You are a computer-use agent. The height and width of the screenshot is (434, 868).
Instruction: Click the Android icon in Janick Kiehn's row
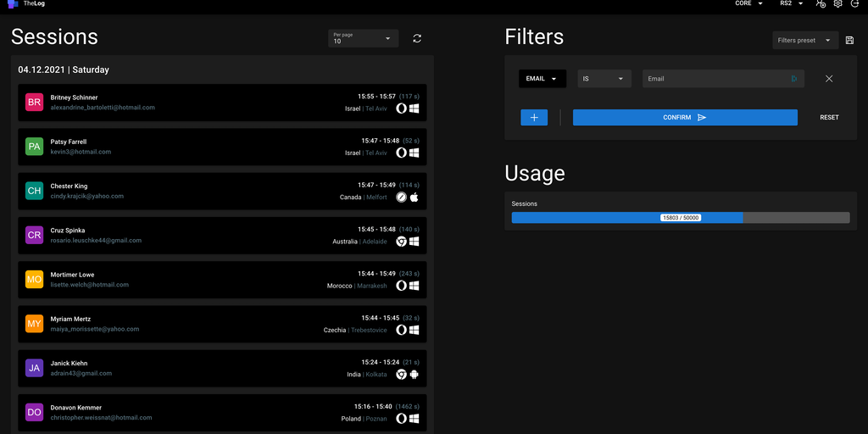(415, 374)
